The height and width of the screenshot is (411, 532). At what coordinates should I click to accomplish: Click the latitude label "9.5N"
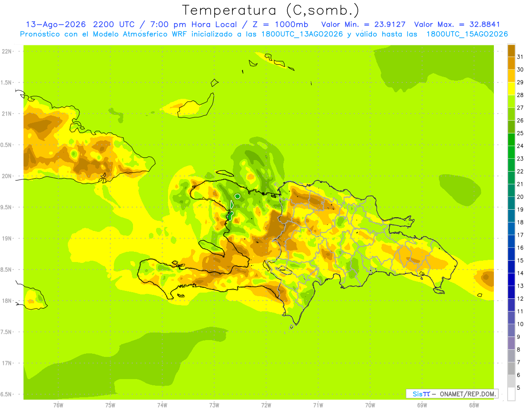click(6, 207)
